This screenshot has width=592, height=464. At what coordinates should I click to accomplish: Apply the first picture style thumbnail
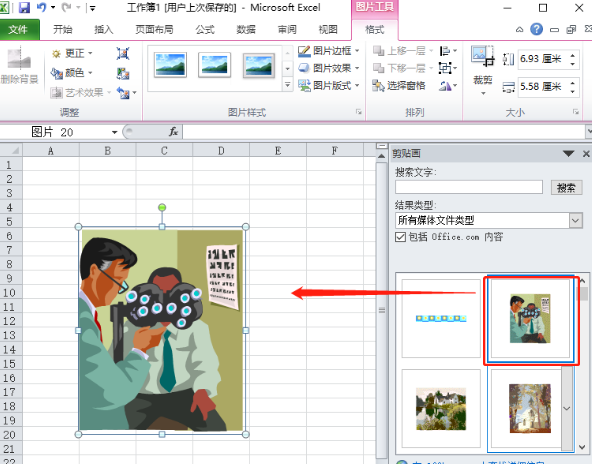(170, 65)
